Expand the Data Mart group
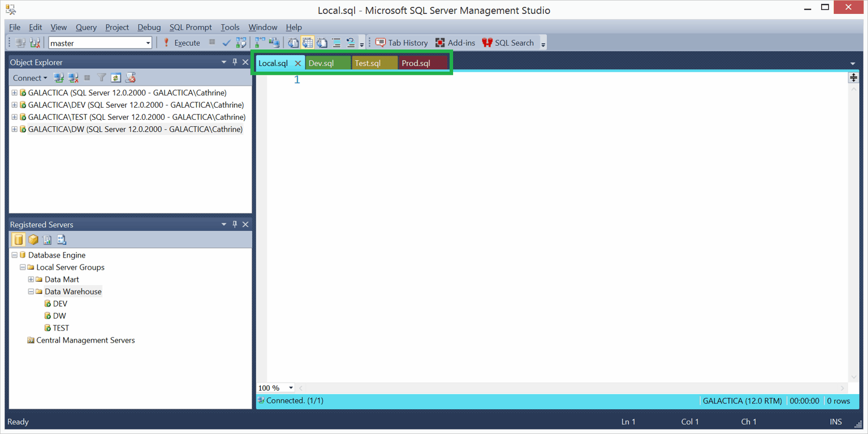 click(x=31, y=279)
